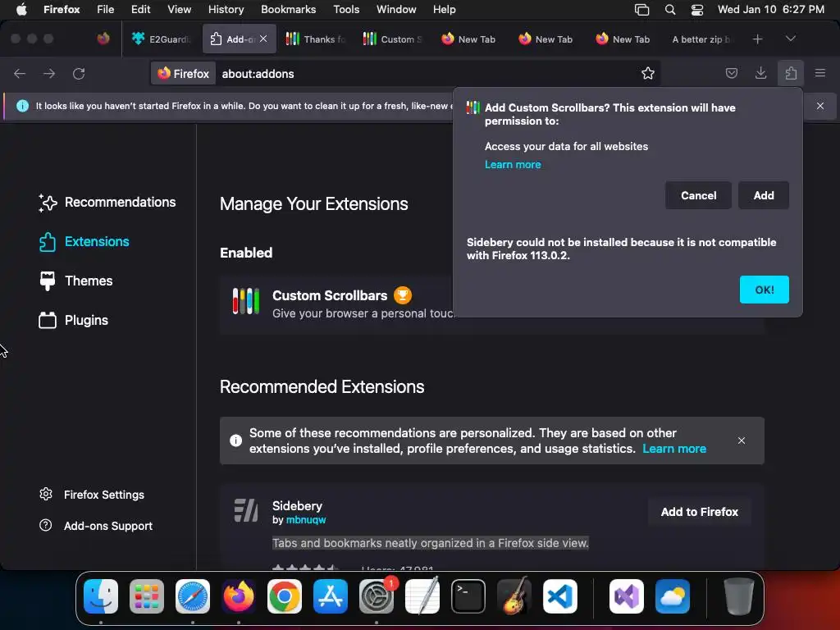Open the Firefox application menu
The width and height of the screenshot is (840, 630).
tap(820, 73)
